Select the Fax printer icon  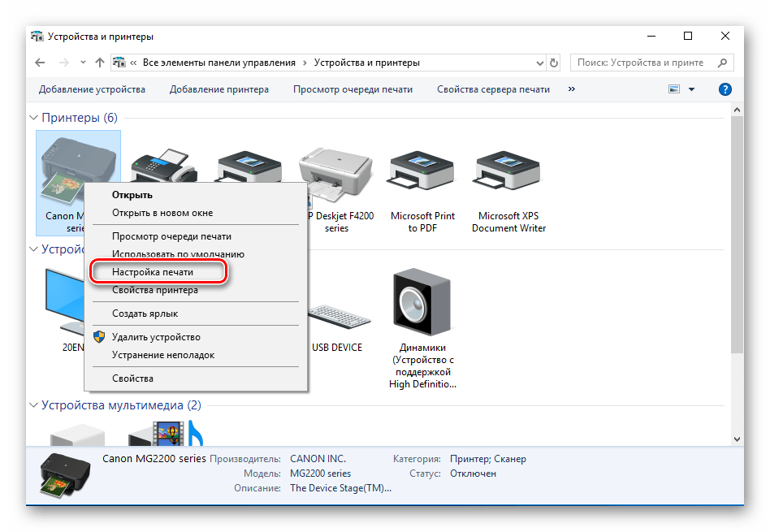click(164, 167)
